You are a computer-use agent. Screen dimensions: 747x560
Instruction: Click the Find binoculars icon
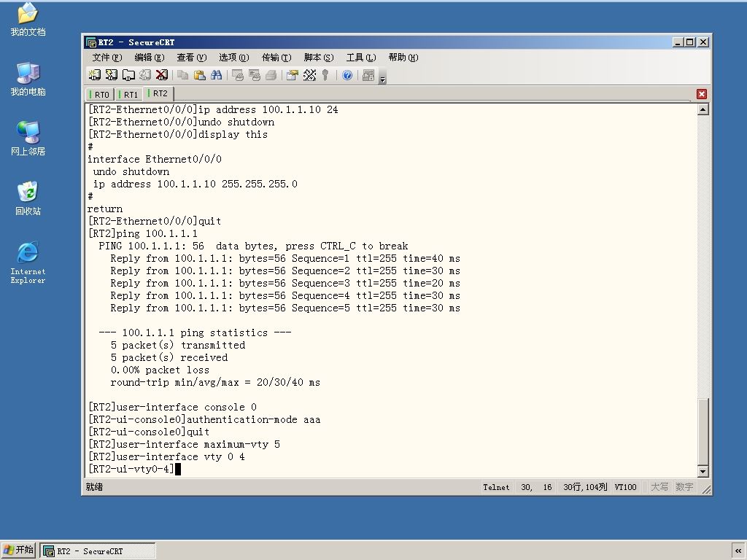(x=216, y=75)
